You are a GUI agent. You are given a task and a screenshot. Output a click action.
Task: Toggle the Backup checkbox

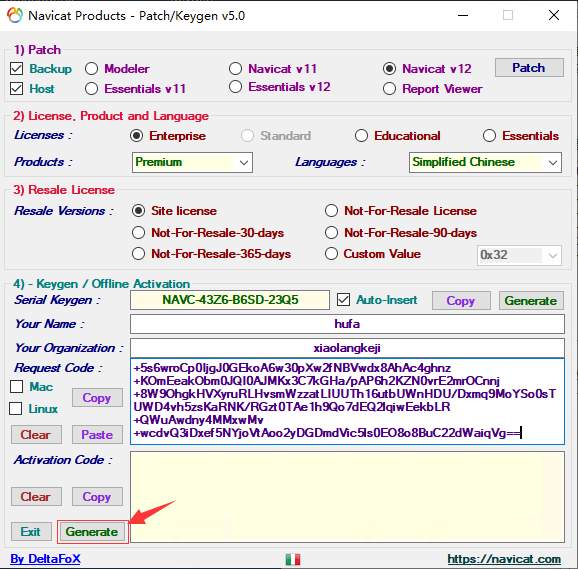tap(17, 69)
